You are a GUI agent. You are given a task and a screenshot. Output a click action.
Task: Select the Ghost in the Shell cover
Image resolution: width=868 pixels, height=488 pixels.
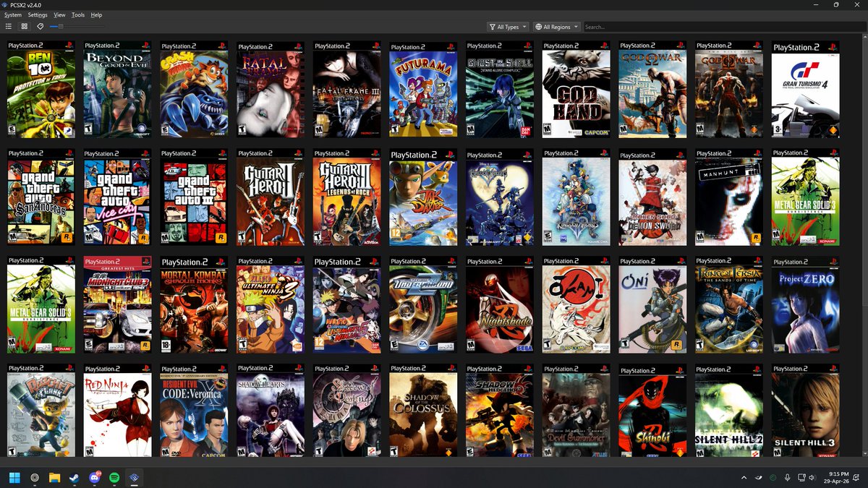tap(500, 90)
